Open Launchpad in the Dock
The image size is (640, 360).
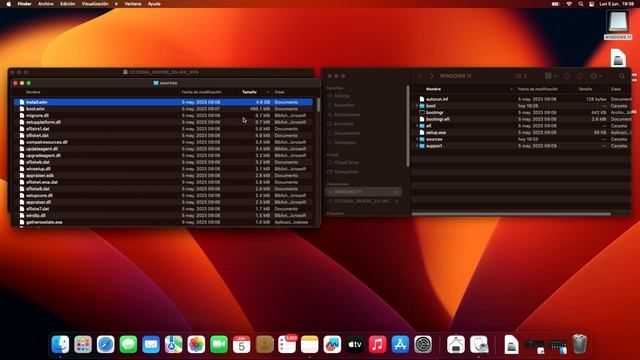coord(83,344)
